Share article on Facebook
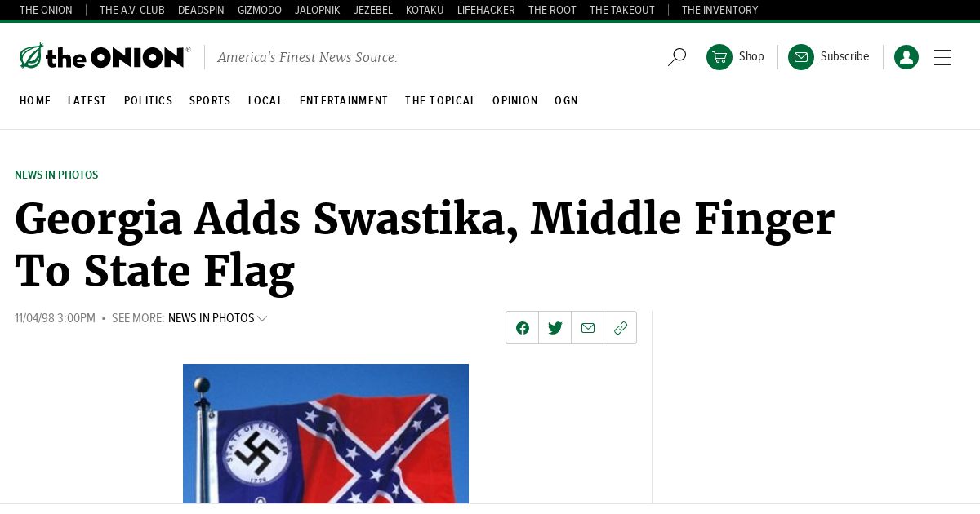980x514 pixels. click(523, 328)
